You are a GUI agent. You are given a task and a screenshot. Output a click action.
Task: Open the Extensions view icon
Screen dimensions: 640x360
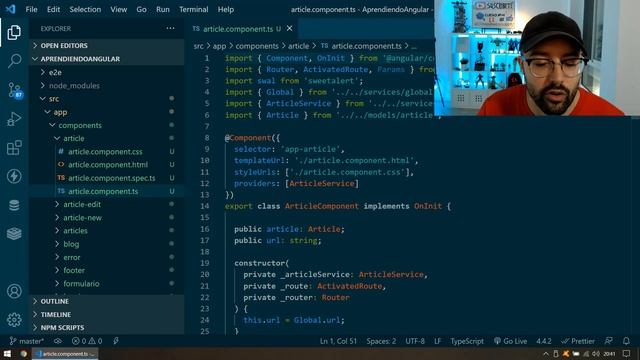click(14, 147)
